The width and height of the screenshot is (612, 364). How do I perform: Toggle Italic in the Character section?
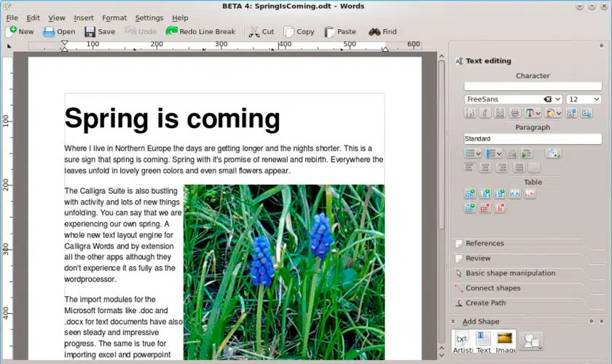tap(484, 113)
